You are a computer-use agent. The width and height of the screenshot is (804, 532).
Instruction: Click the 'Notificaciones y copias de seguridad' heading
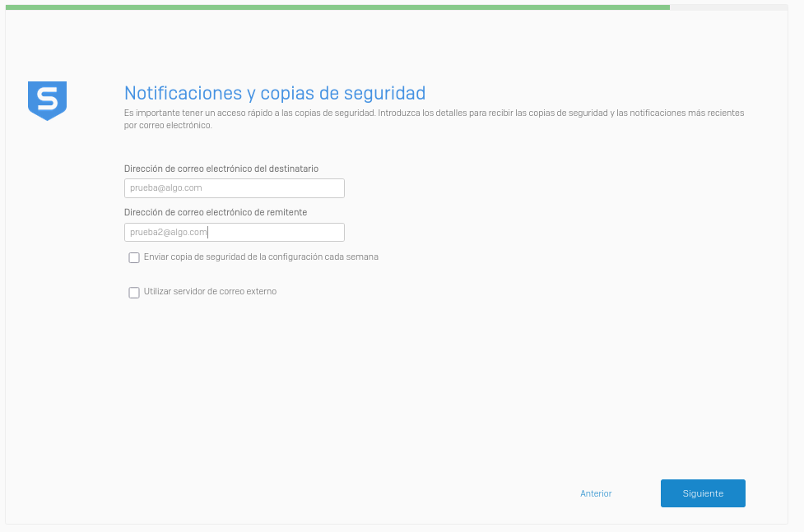[x=274, y=92]
